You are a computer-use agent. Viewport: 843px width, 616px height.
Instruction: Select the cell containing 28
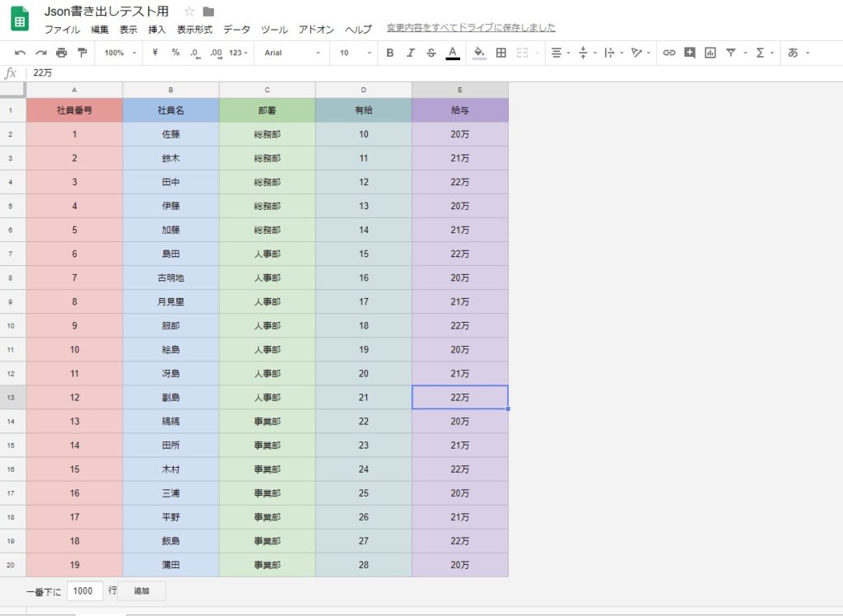[363, 565]
